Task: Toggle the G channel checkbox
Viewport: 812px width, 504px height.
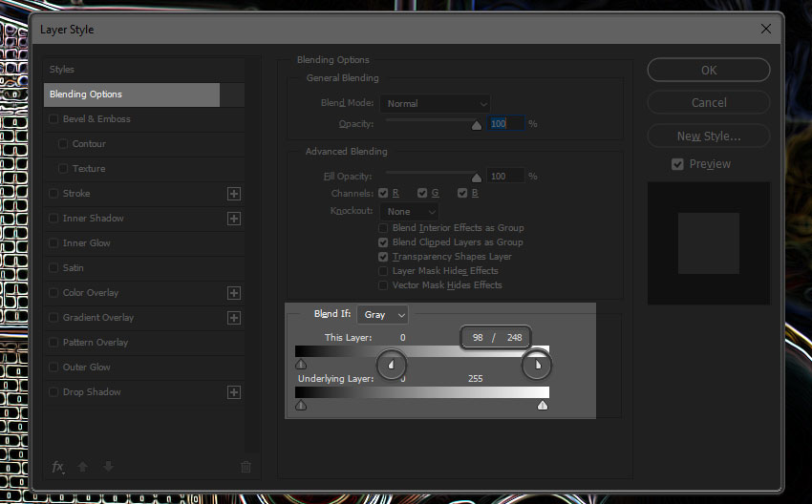Action: click(422, 193)
